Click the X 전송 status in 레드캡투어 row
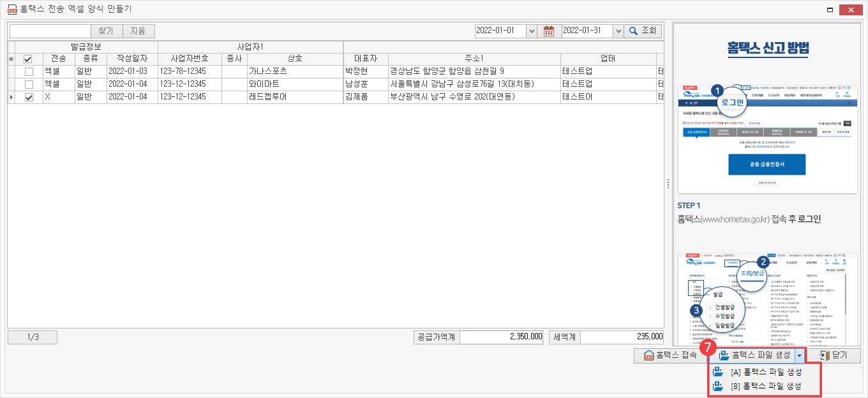The height and width of the screenshot is (398, 868). [58, 97]
